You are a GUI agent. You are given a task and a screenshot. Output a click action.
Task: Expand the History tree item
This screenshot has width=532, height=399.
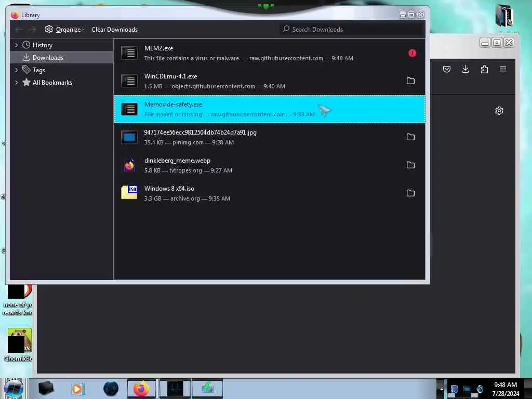click(x=16, y=45)
